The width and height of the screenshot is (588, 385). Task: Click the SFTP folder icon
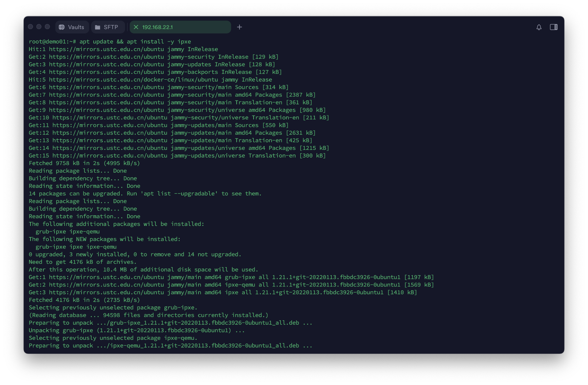click(98, 27)
